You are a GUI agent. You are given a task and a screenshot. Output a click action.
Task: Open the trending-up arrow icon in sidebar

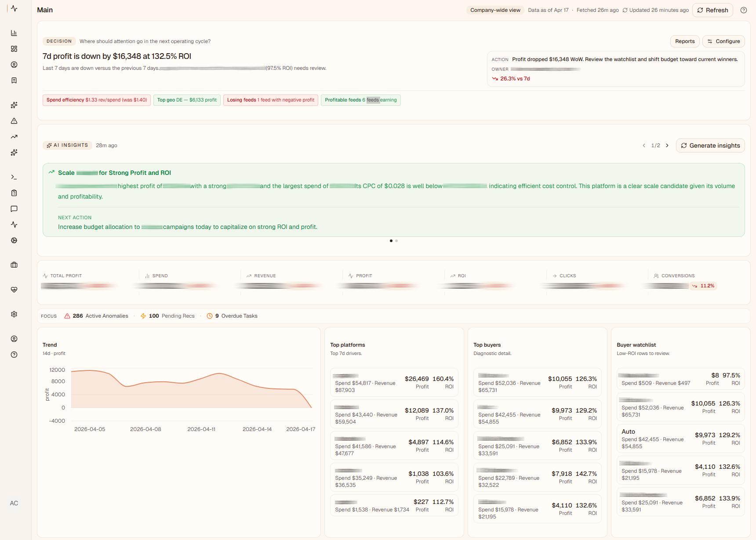tap(14, 137)
